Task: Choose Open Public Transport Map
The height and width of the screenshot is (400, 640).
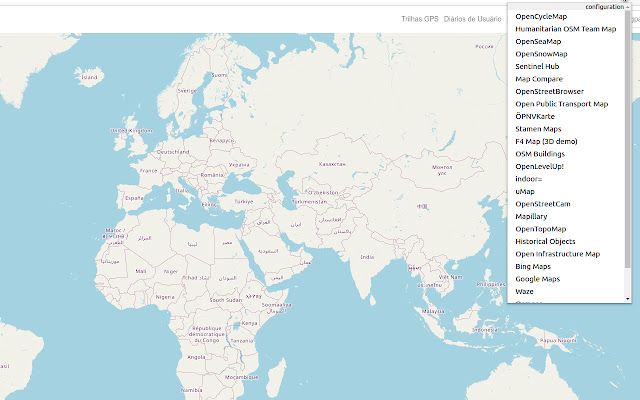Action: 561,104
